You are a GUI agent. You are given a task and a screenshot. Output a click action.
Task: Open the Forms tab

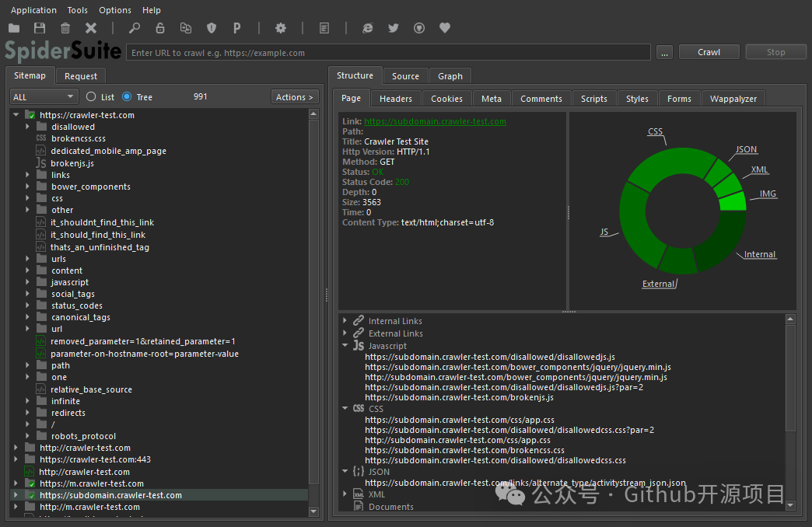click(679, 99)
